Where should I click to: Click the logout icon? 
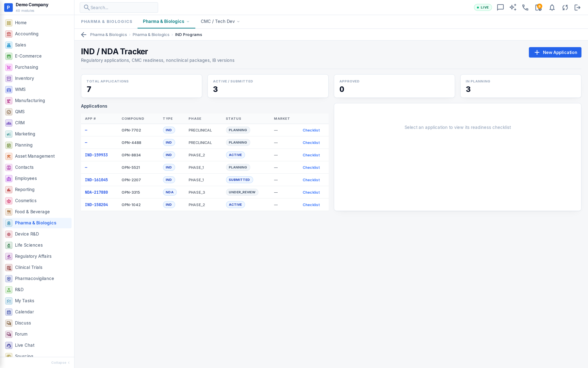click(578, 8)
